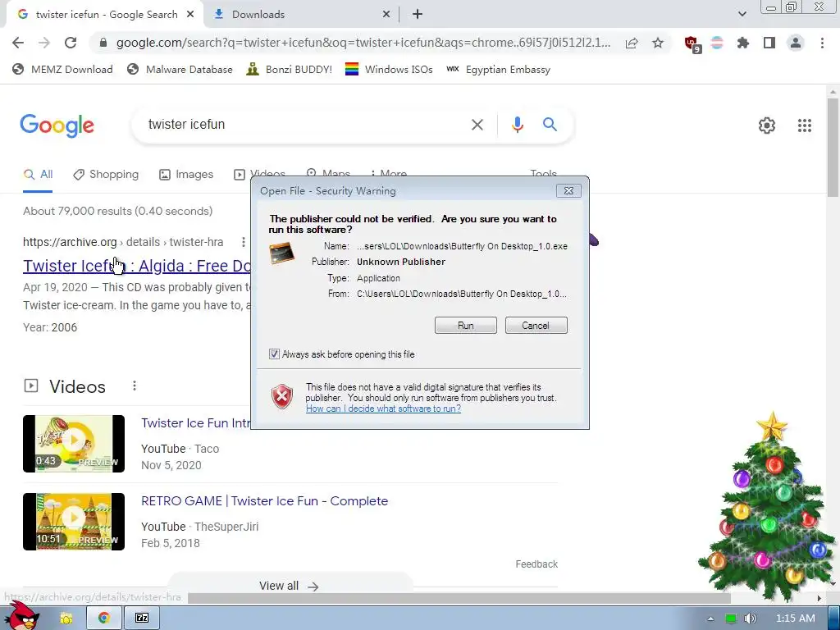Screen dimensions: 840x630
Task: Close the Open File security dialog
Action: click(568, 190)
